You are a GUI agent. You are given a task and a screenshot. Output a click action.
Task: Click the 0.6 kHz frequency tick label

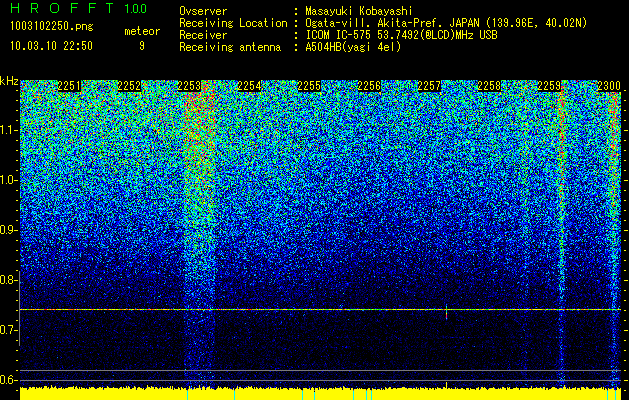(x=8, y=380)
